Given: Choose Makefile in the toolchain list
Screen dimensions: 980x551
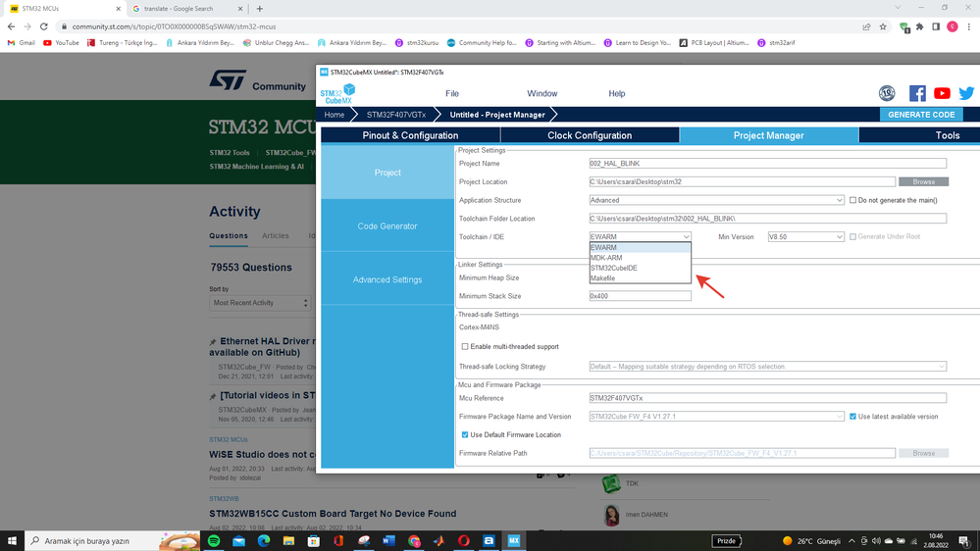Looking at the screenshot, I should [640, 278].
